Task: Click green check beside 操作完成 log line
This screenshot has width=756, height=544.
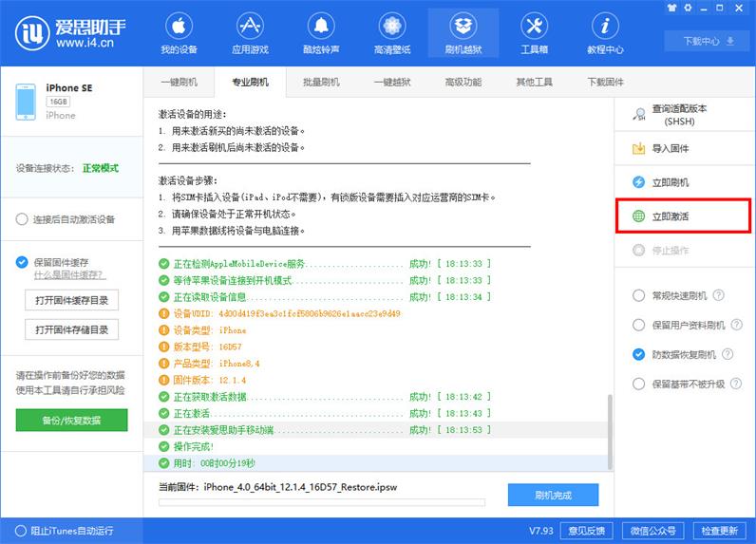Action: coord(164,446)
